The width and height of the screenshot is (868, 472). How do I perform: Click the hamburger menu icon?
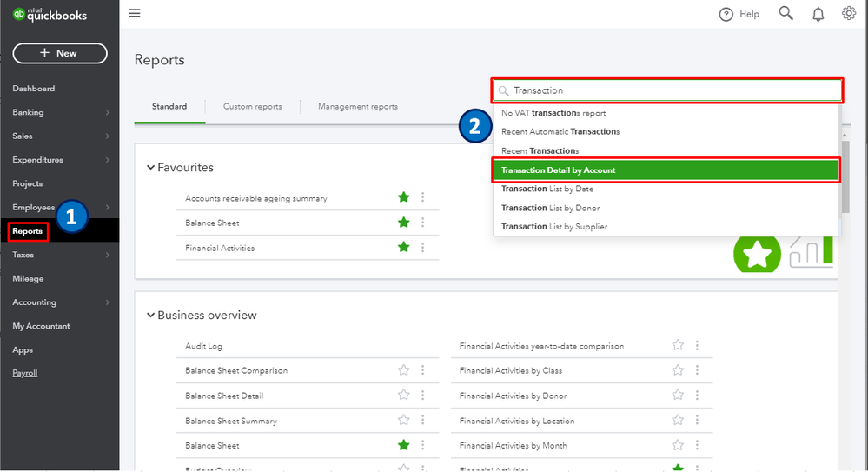pos(134,13)
